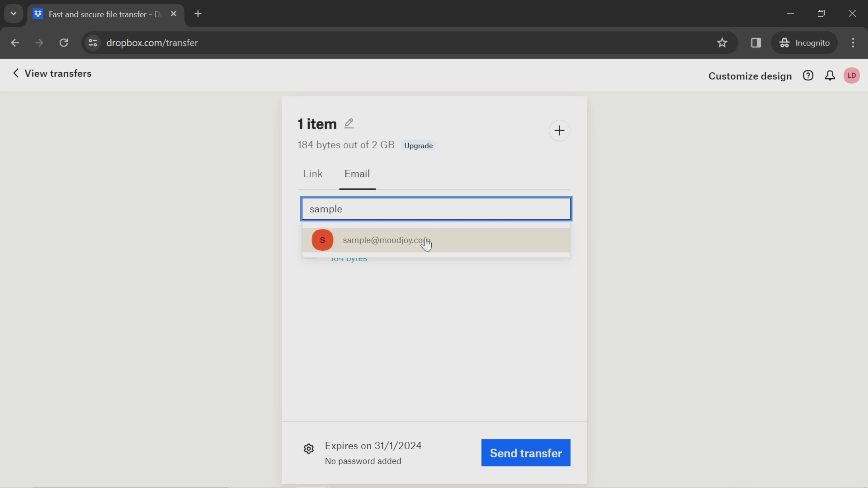868x488 pixels.
Task: Go forward in browser history
Action: [x=39, y=43]
